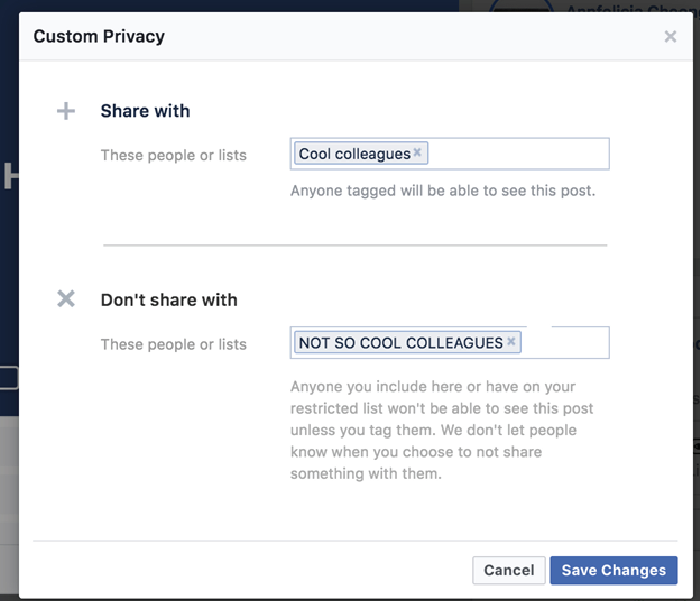Click the Custom Privacy dialog title
700x601 pixels.
(99, 36)
